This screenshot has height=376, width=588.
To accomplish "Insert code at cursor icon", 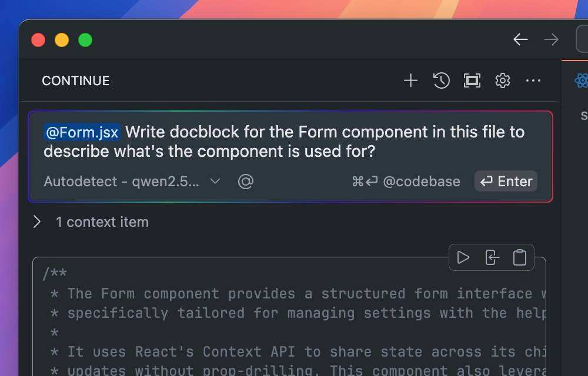I will (492, 257).
